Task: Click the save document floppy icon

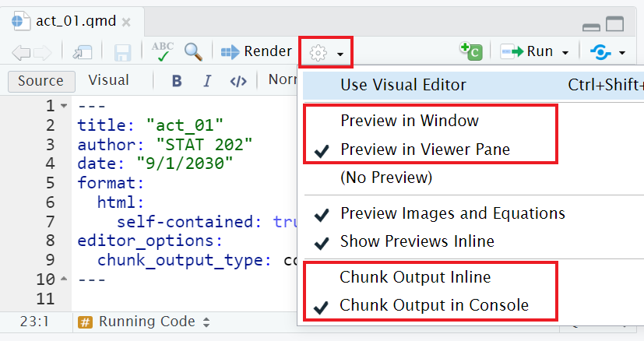Action: point(122,52)
